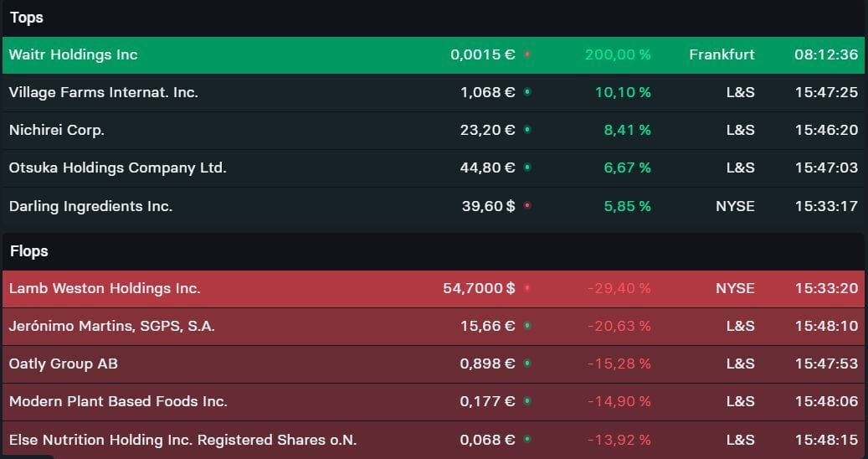Click the 200,00 % gain value for Waitr
The width and height of the screenshot is (868, 459).
point(618,54)
